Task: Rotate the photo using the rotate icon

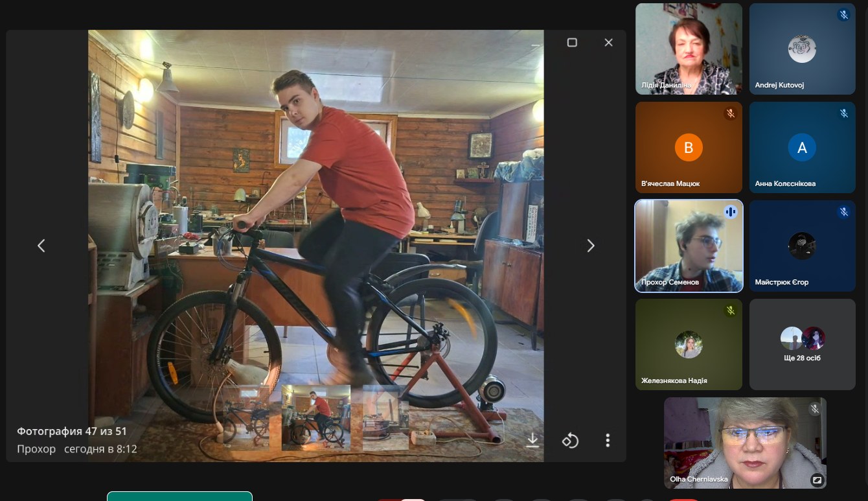Action: click(570, 441)
